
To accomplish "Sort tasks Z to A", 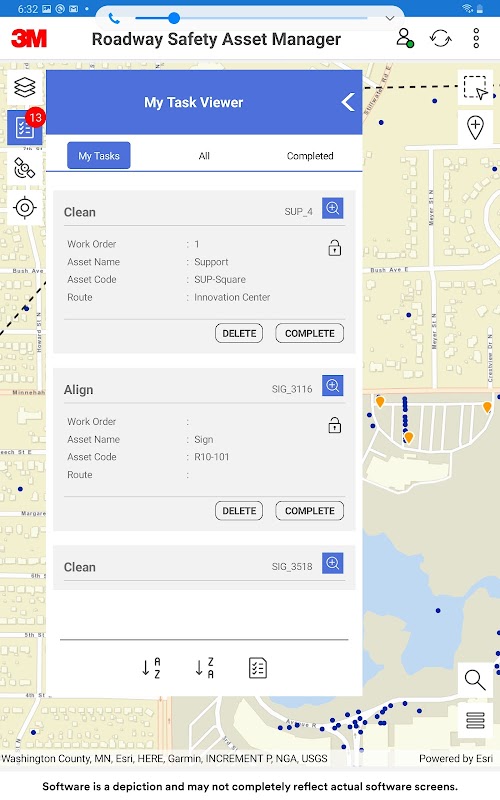I will (x=204, y=668).
